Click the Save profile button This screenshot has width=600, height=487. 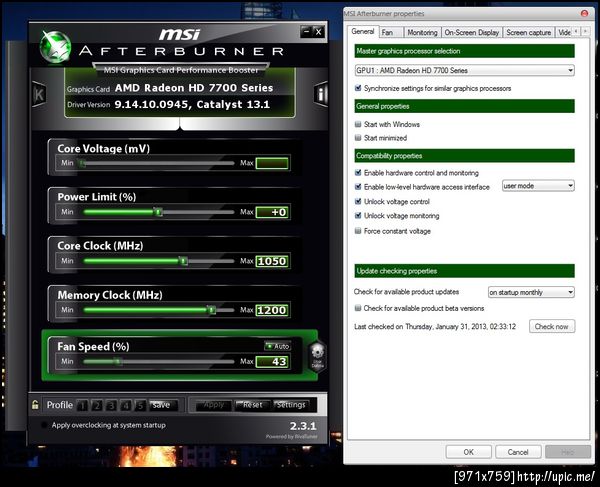click(x=163, y=405)
